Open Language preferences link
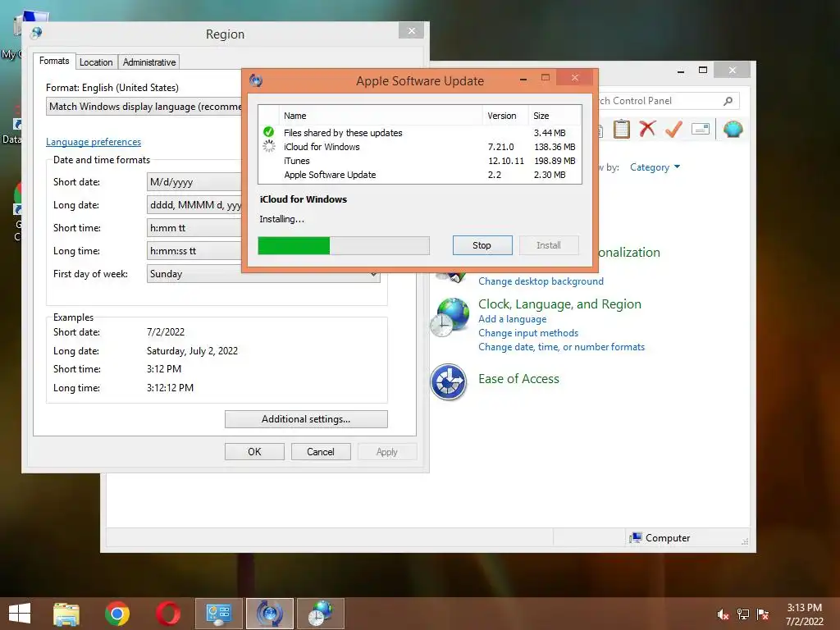Screen dimensions: 840x630 point(94,142)
